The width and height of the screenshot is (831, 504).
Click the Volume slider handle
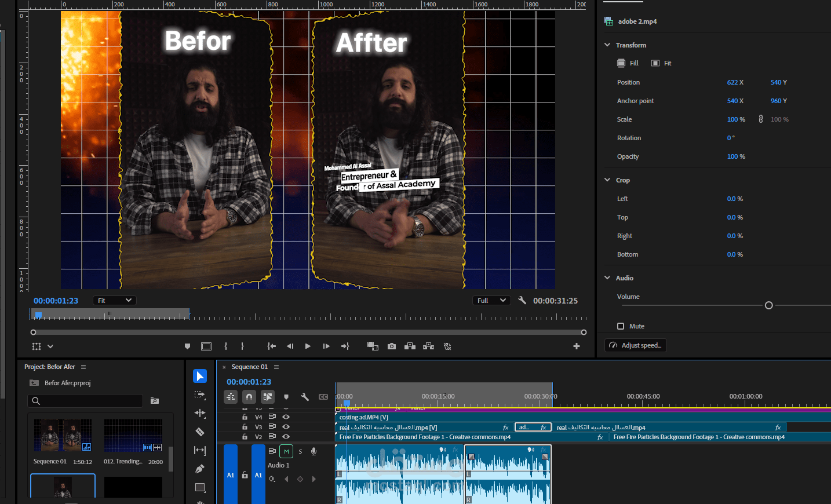(769, 305)
